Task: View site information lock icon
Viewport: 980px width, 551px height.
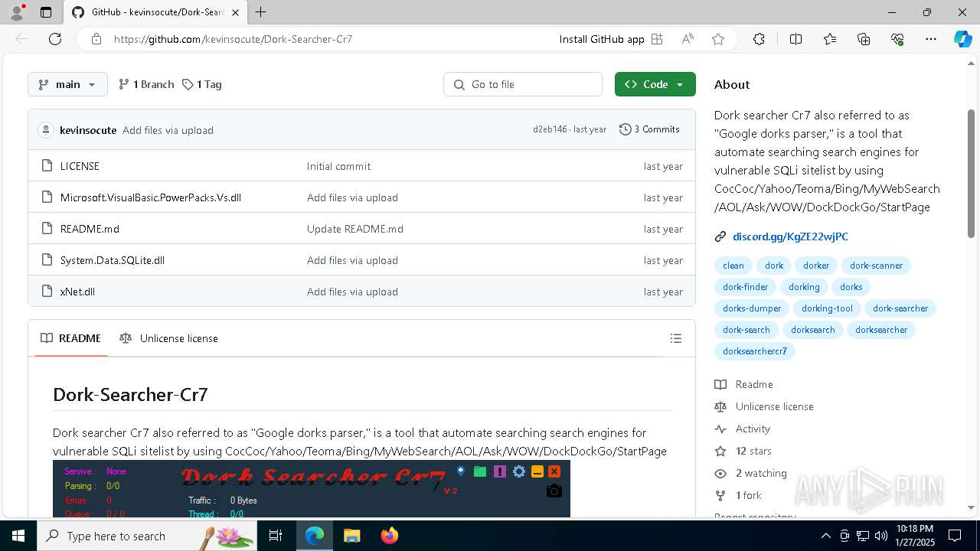Action: tap(96, 39)
